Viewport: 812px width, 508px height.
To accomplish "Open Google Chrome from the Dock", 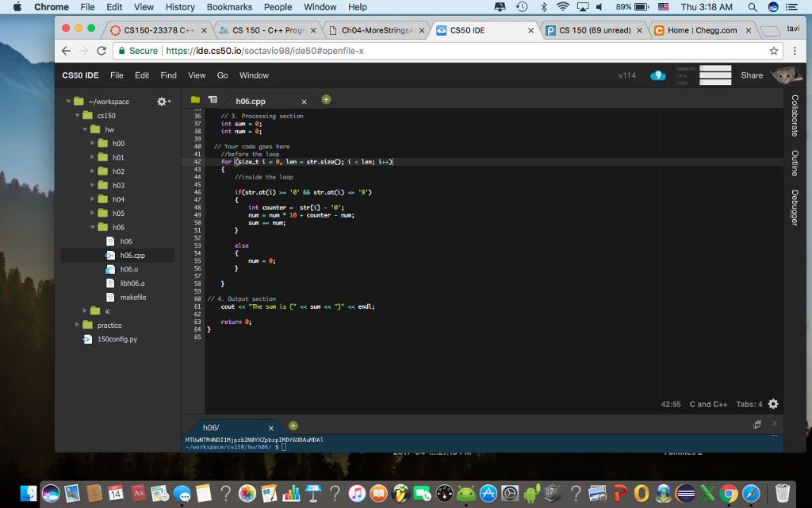I will (x=730, y=493).
